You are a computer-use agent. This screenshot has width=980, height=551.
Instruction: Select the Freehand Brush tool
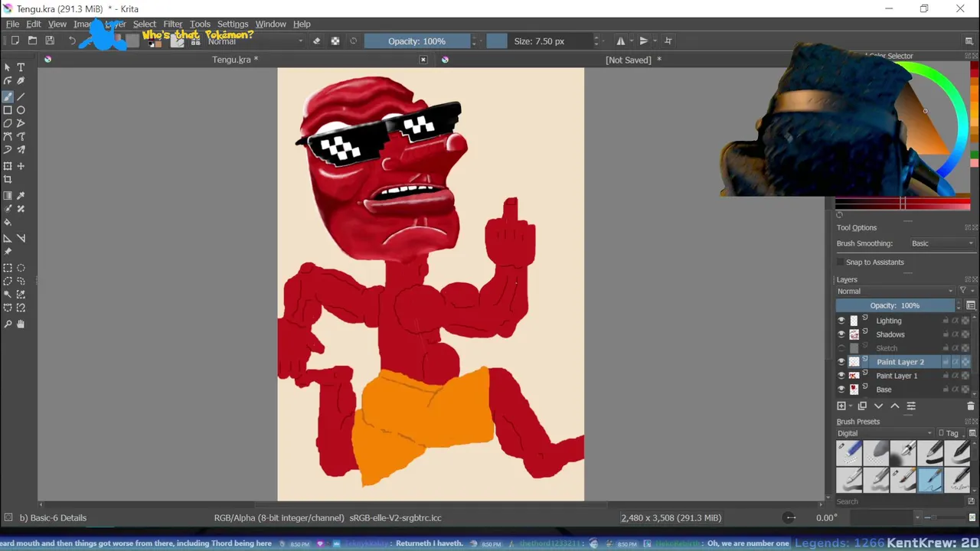(x=8, y=96)
